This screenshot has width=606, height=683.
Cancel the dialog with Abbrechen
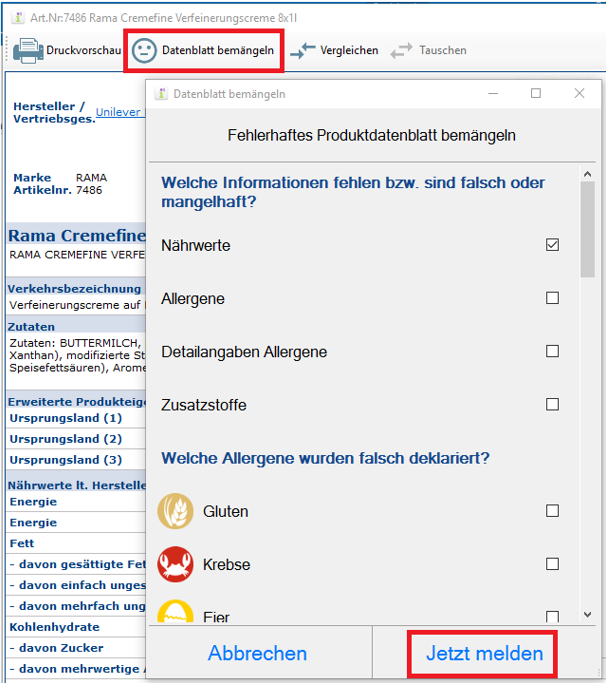[257, 653]
